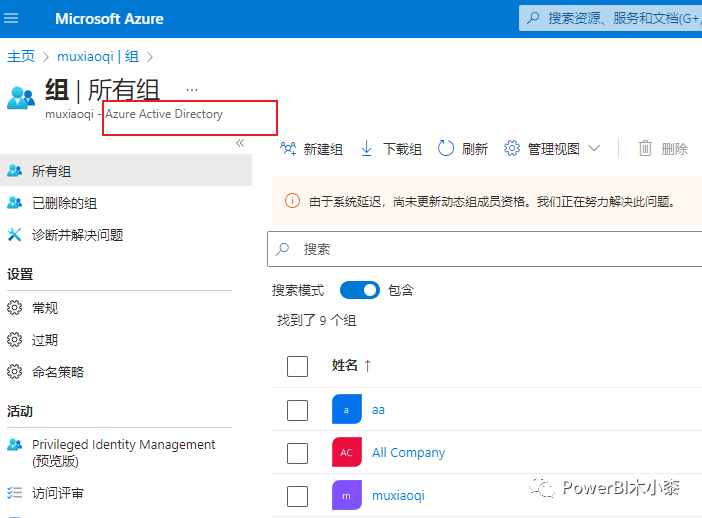The width and height of the screenshot is (702, 518).
Task: Collapse the left navigation pane
Action: tap(240, 143)
